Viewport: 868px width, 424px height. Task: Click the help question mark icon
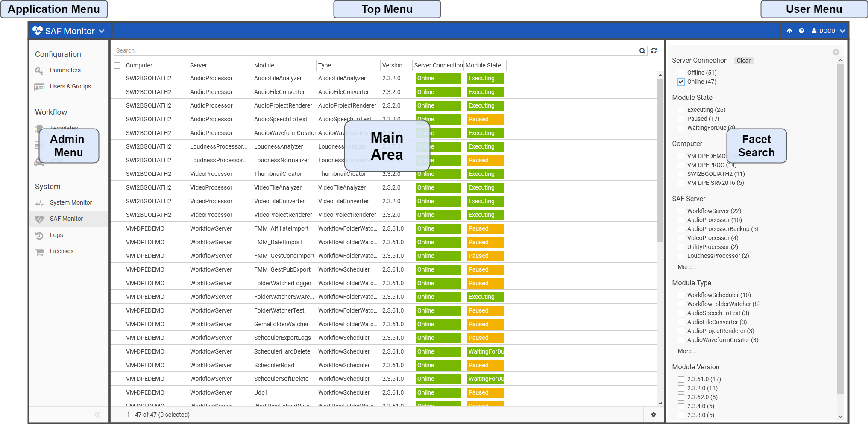tap(801, 31)
